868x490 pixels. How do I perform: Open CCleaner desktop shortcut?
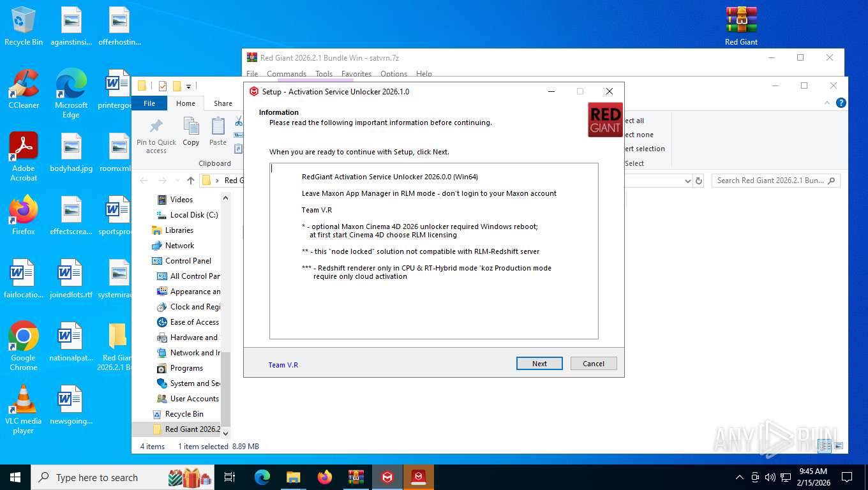point(24,89)
